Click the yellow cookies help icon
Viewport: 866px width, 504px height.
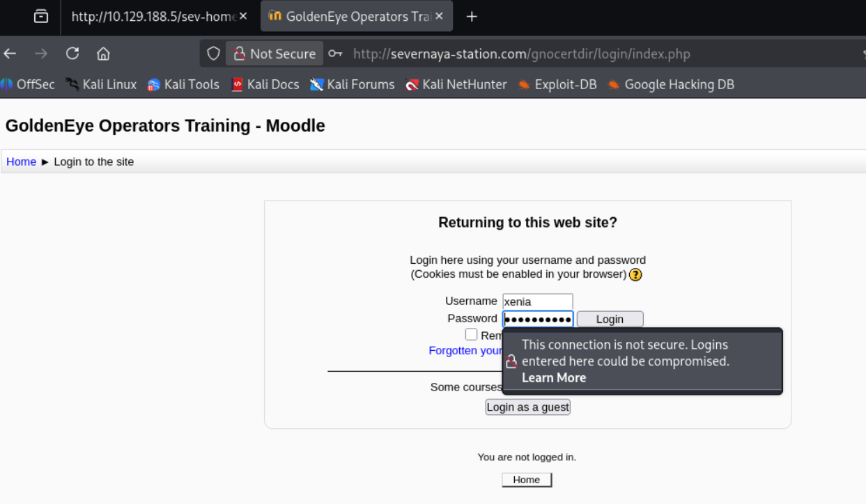635,274
